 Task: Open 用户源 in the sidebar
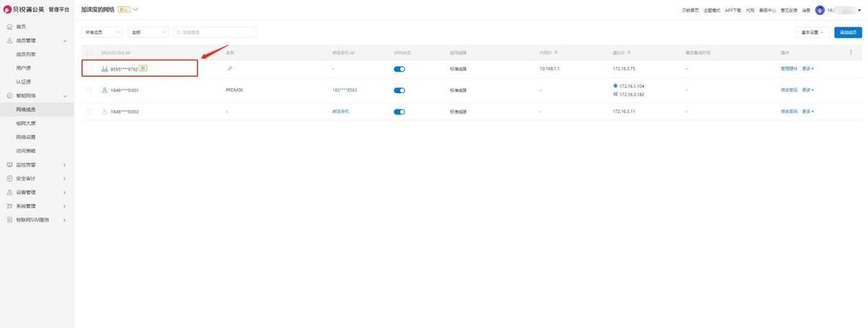pyautogui.click(x=24, y=68)
